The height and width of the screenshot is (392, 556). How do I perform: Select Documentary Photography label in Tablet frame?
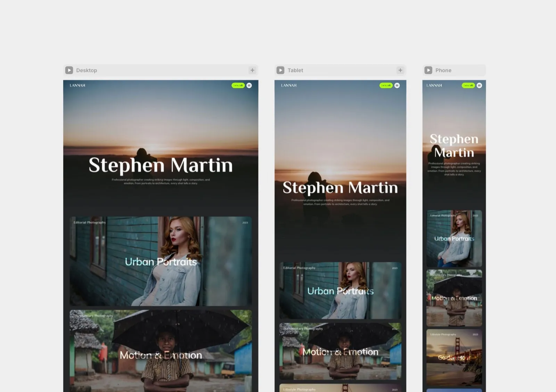[x=303, y=329]
